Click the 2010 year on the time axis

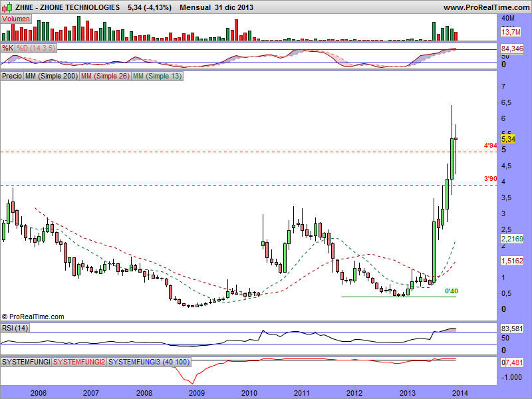[x=249, y=392]
